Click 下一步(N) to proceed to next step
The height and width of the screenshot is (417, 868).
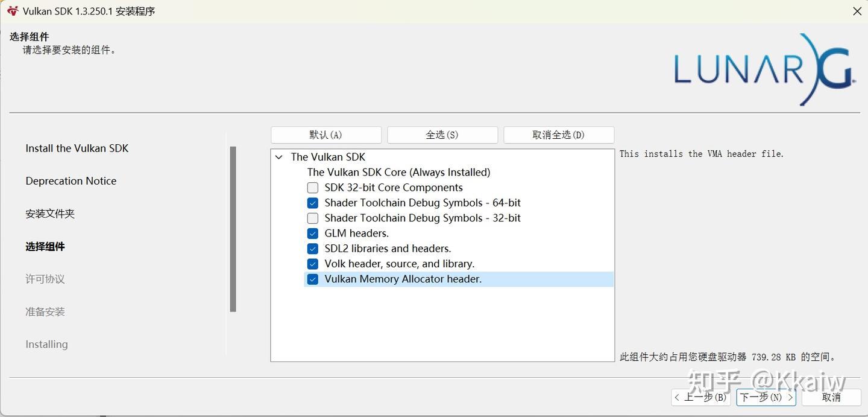tap(765, 397)
